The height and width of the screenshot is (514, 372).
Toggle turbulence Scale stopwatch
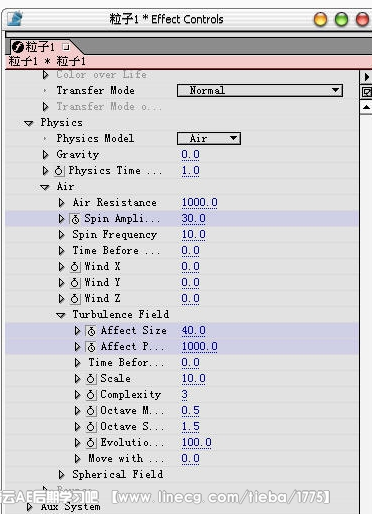(x=91, y=379)
